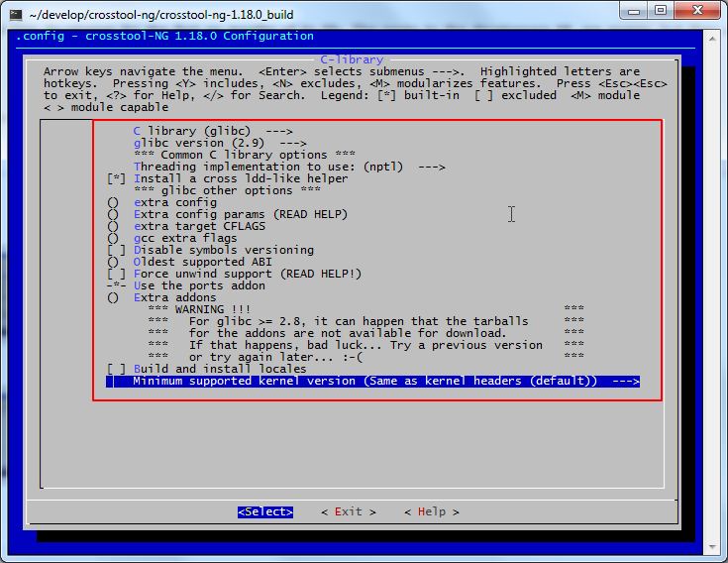Activate the <Select> button
Viewport: 728px width, 563px height.
click(265, 511)
